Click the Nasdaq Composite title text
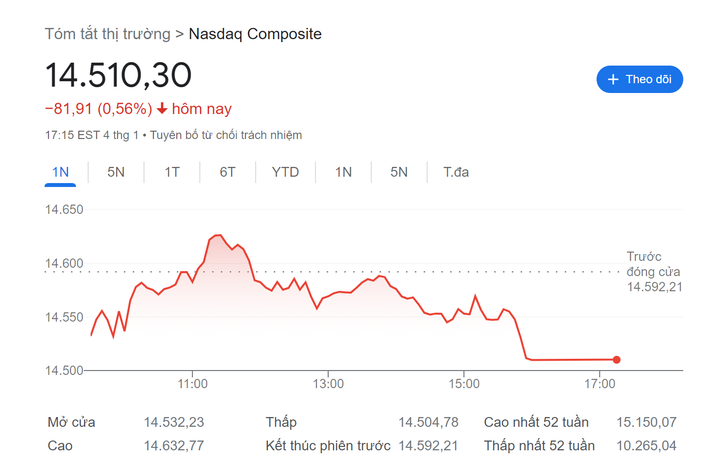 [255, 34]
